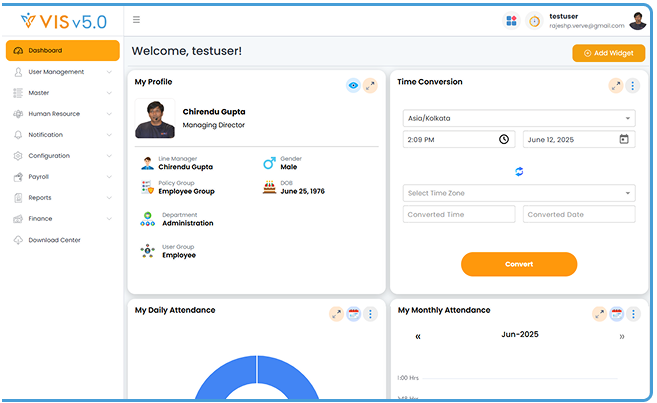Click the Add Widget button

tap(608, 53)
